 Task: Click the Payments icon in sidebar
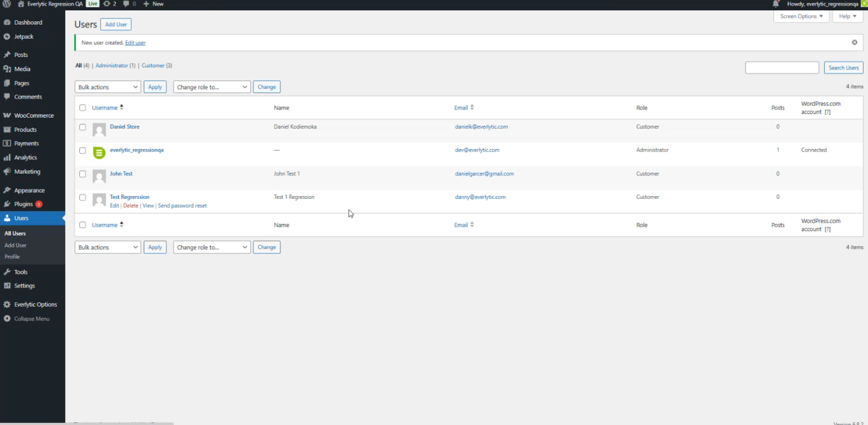click(7, 143)
